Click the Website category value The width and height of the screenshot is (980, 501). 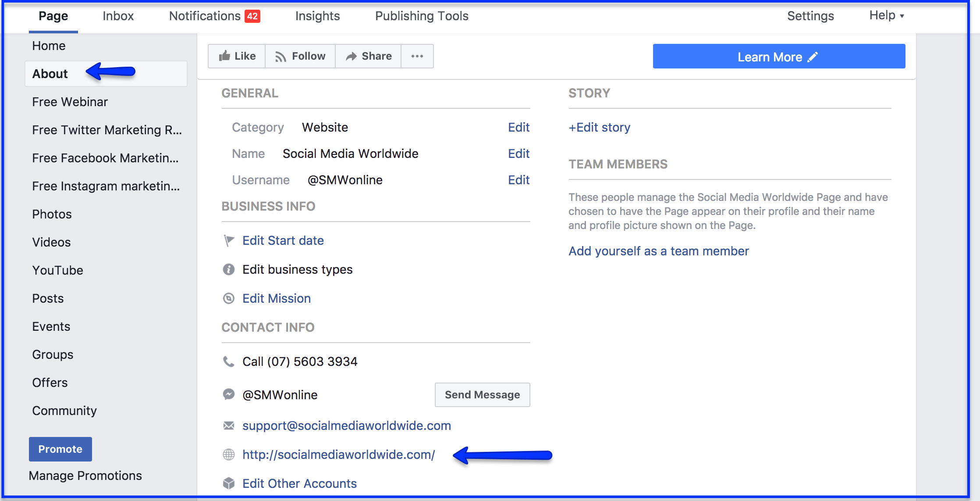325,127
